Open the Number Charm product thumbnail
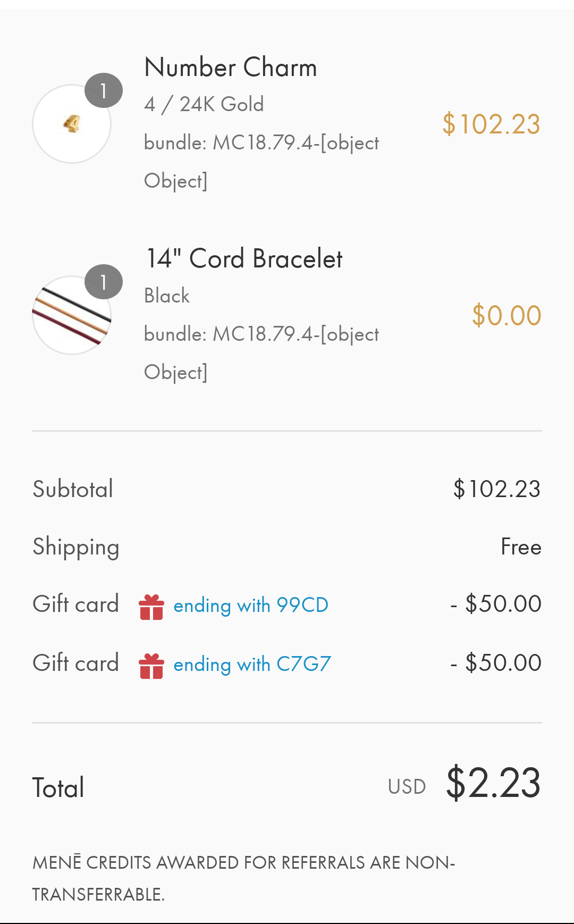The width and height of the screenshot is (574, 924). tap(72, 124)
